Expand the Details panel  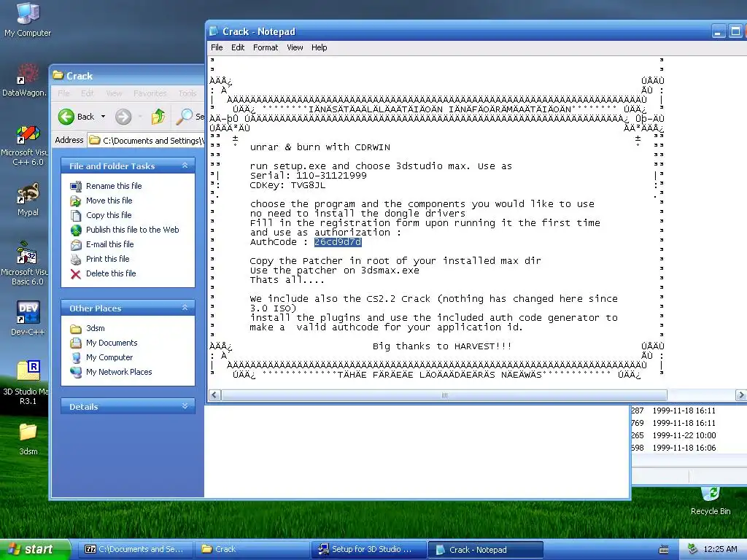(x=185, y=406)
